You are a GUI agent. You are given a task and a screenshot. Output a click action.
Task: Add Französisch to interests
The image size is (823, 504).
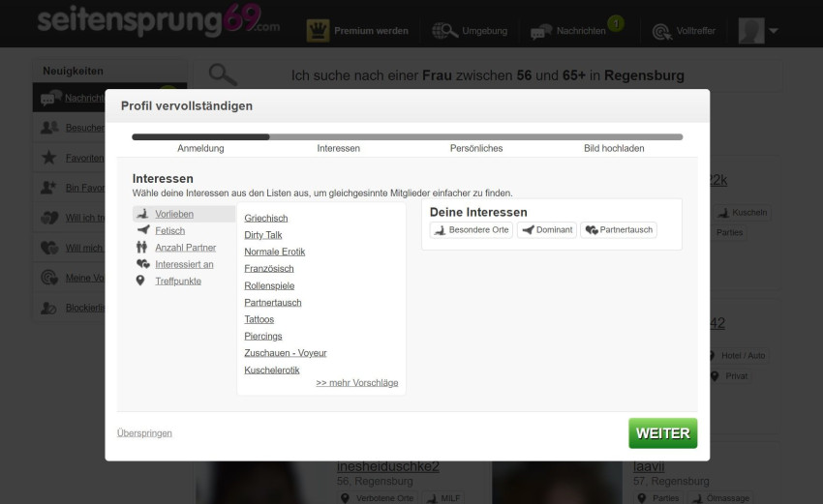(x=269, y=269)
